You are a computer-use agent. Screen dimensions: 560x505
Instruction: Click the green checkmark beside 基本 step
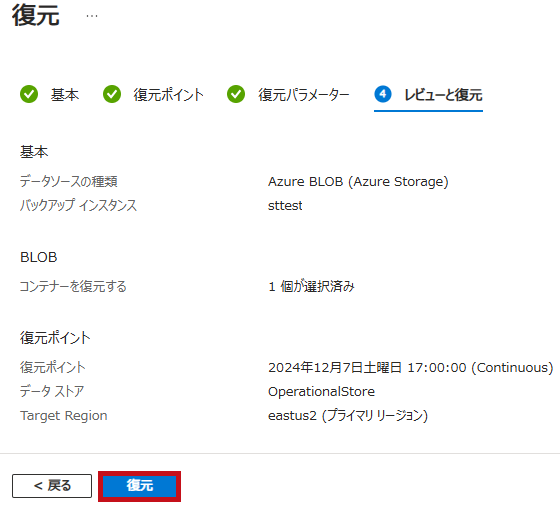(x=29, y=94)
